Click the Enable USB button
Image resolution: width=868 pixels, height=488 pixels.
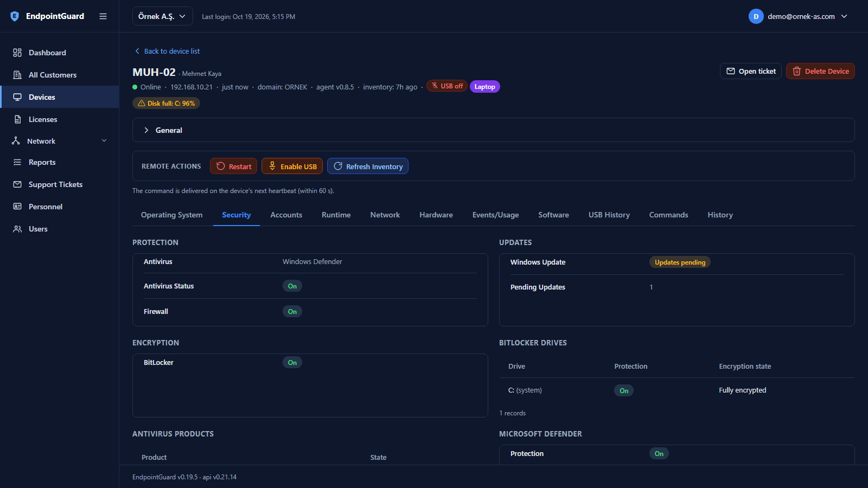(292, 166)
